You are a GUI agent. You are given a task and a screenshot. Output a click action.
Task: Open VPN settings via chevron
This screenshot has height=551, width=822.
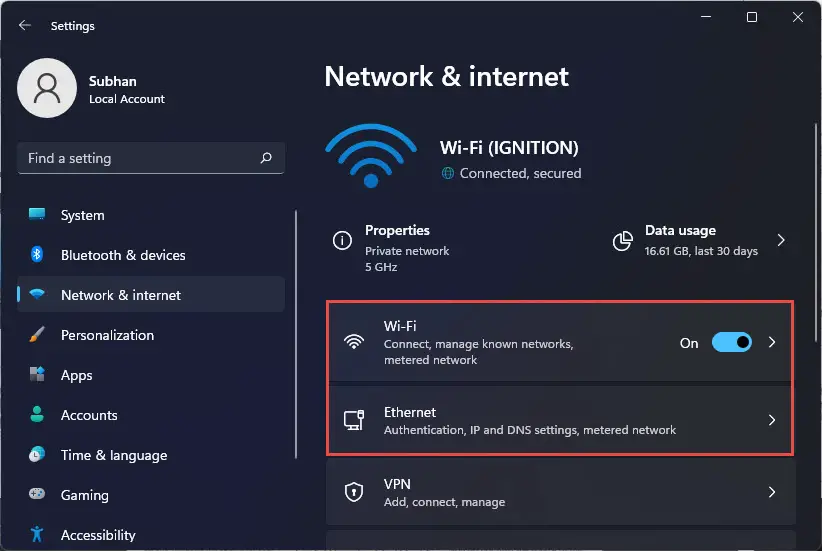tap(772, 492)
